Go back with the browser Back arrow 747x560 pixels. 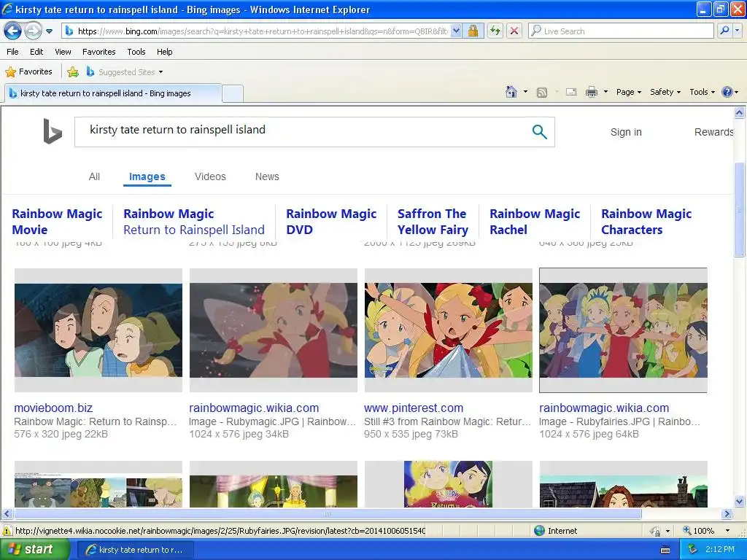(x=12, y=31)
